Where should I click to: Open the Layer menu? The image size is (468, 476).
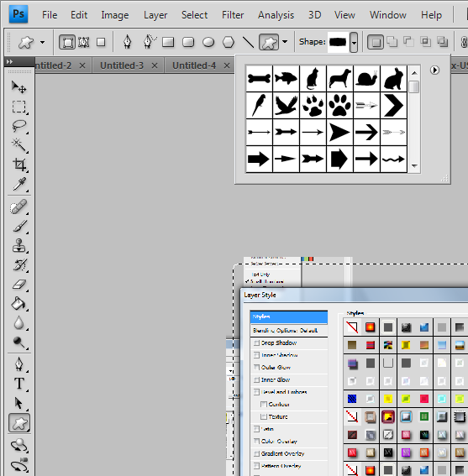(155, 15)
